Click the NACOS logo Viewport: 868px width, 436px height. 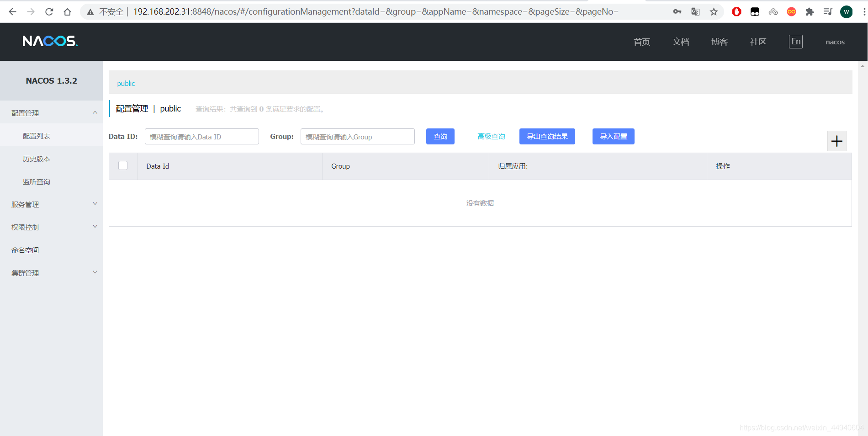click(x=50, y=41)
